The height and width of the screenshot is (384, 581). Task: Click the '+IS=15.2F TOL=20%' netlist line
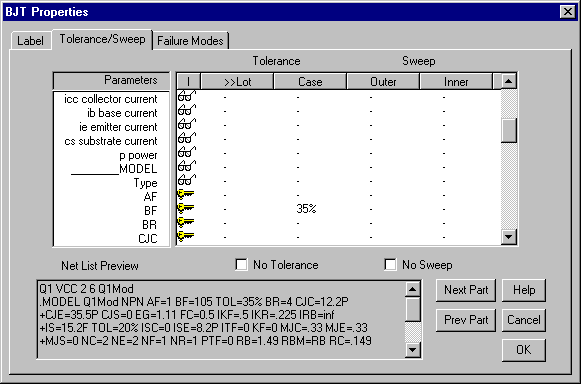point(203,328)
